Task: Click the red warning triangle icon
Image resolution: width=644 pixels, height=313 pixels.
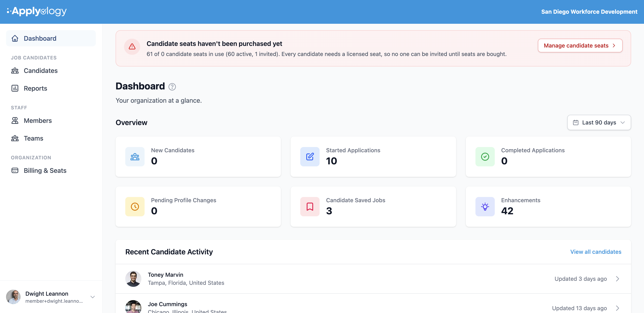Action: (132, 47)
